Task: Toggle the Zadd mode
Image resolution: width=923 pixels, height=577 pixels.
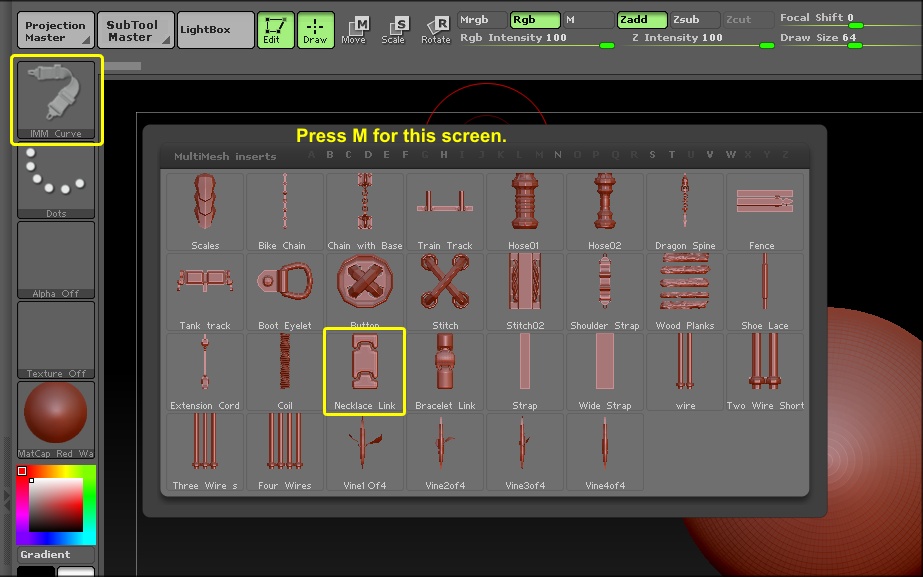Action: (x=642, y=20)
